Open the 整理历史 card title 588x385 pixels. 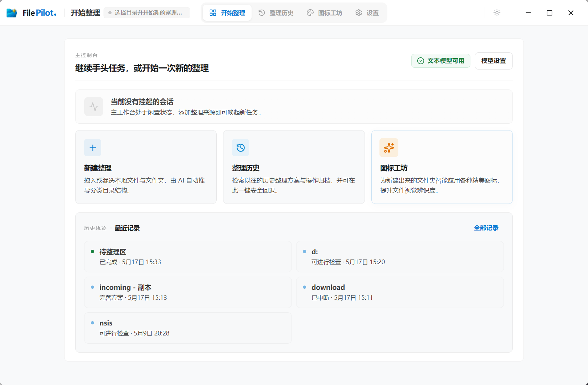(x=246, y=168)
